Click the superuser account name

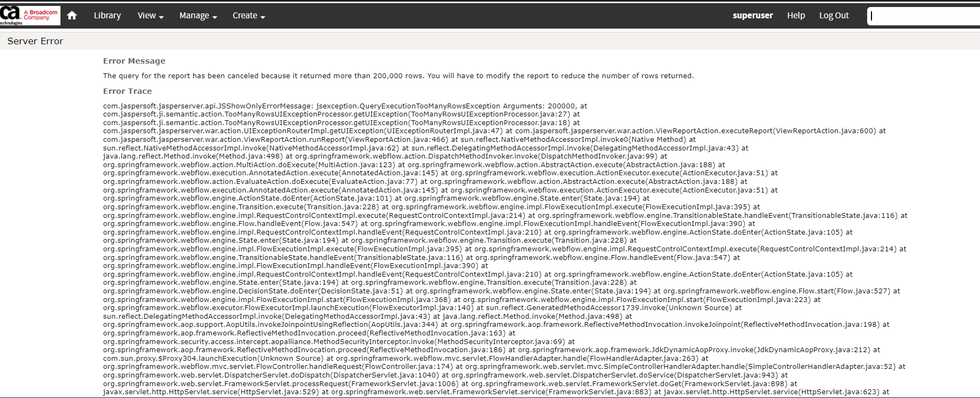pos(753,16)
